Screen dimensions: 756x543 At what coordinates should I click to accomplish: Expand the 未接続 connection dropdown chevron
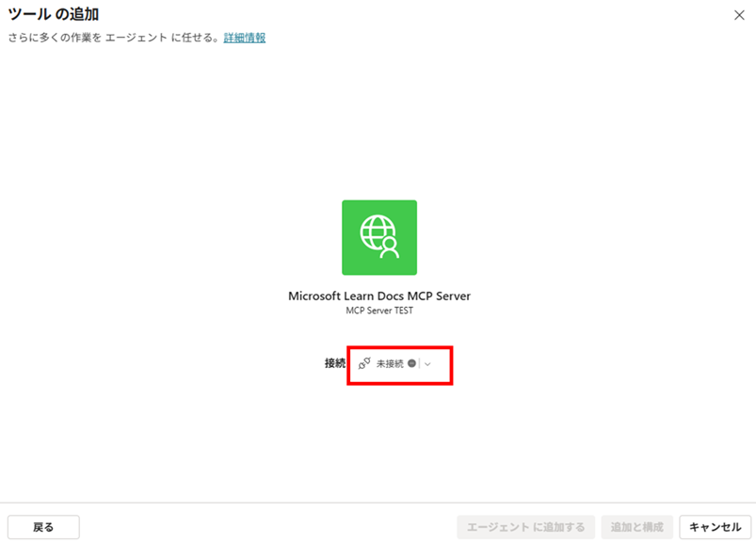pyautogui.click(x=427, y=364)
